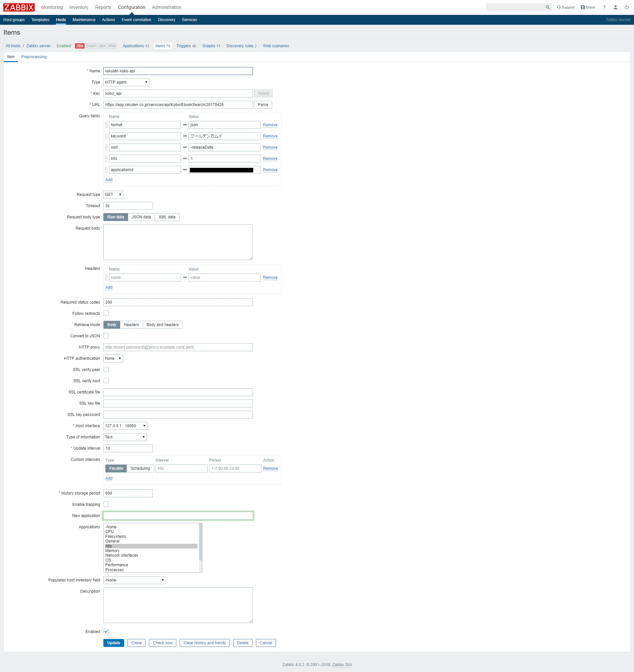Grab the drag handle of sort row

pyautogui.click(x=106, y=147)
